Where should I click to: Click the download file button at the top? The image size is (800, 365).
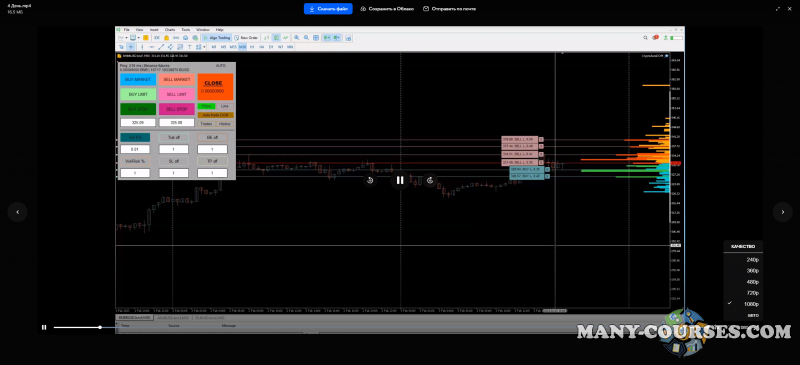328,9
